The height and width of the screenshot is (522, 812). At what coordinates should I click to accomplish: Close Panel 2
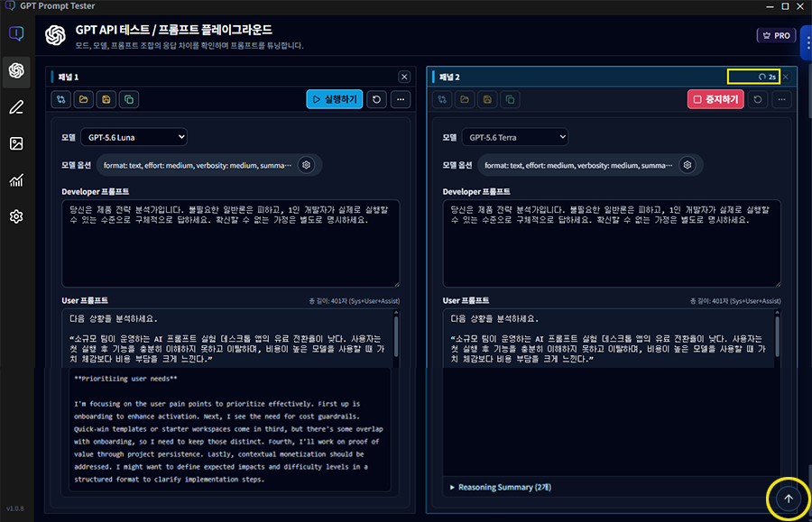(x=786, y=78)
